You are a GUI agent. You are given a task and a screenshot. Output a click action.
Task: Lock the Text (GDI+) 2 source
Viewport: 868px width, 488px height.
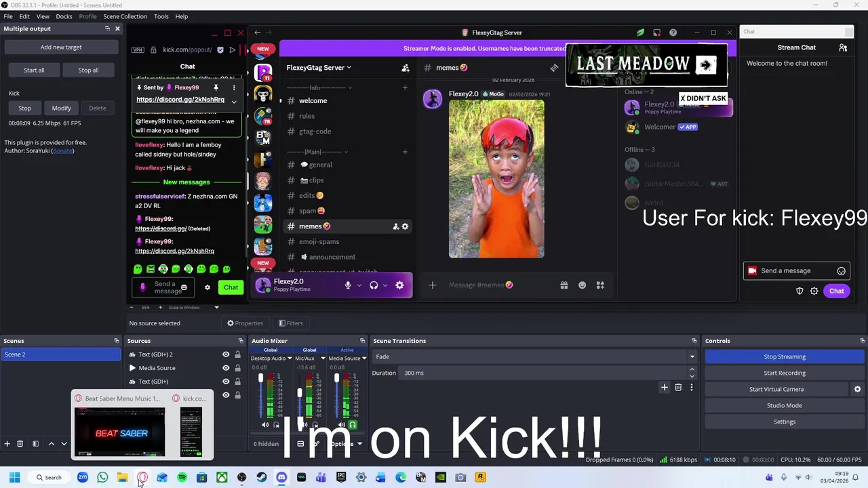click(x=237, y=354)
